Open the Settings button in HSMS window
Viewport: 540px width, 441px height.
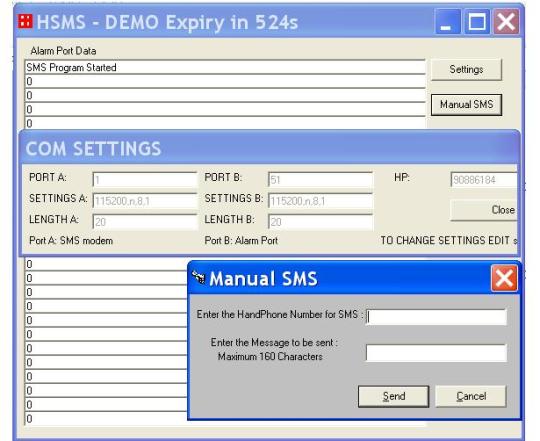[x=466, y=70]
